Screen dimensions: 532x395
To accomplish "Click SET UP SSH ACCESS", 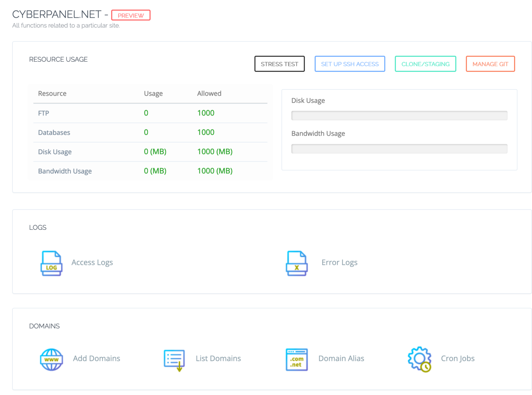I will [349, 64].
